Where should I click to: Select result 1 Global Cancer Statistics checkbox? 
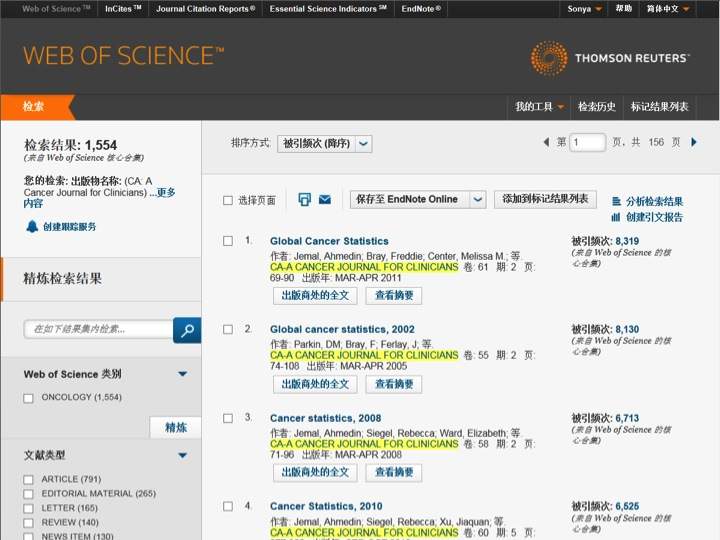pos(228,241)
